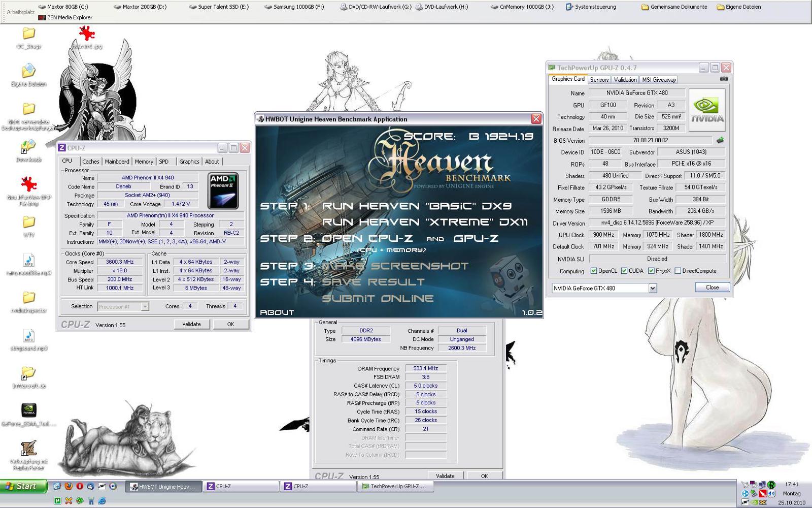Open About in the Heaven benchmark app

pyautogui.click(x=277, y=312)
